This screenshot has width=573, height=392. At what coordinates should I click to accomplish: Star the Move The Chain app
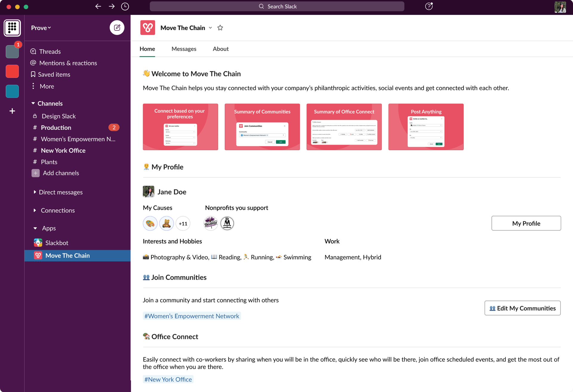(x=220, y=28)
